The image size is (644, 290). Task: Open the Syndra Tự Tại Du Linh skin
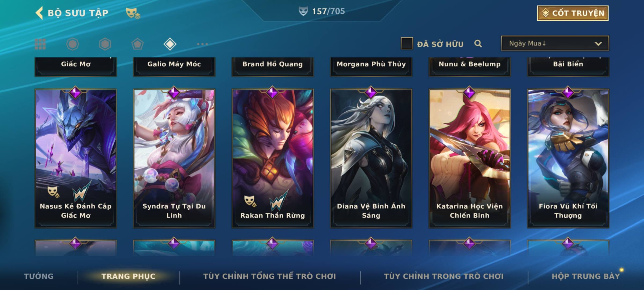[174, 158]
